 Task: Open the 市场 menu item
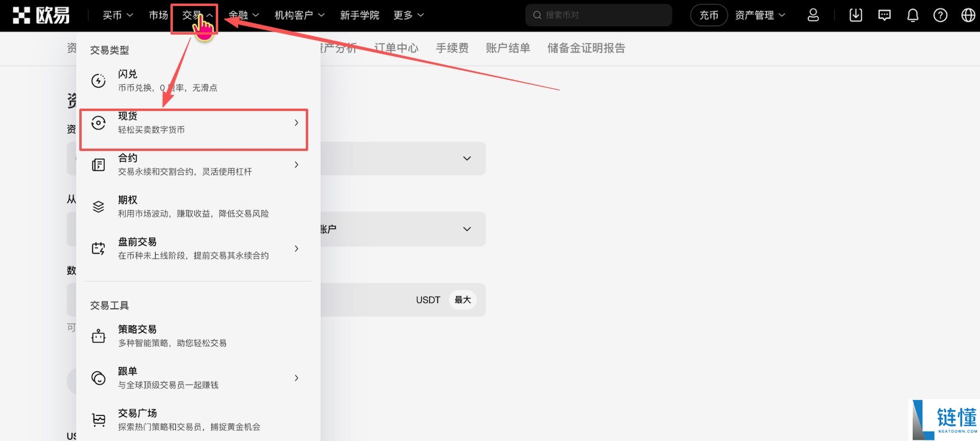click(x=159, y=15)
